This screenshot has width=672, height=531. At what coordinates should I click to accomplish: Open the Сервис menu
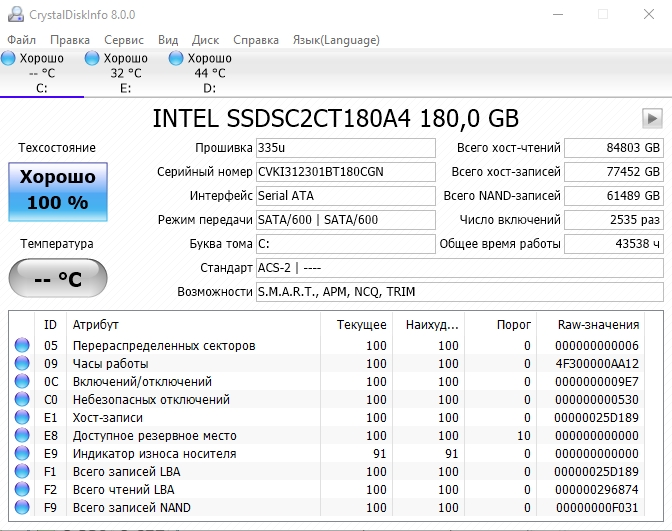(124, 40)
